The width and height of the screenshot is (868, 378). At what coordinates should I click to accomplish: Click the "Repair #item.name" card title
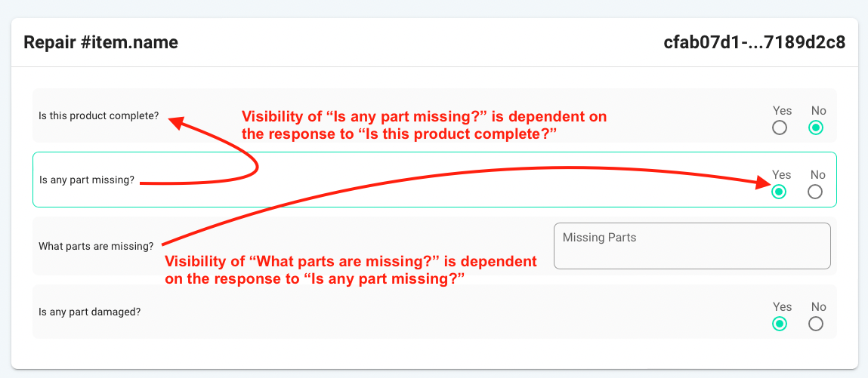point(100,42)
